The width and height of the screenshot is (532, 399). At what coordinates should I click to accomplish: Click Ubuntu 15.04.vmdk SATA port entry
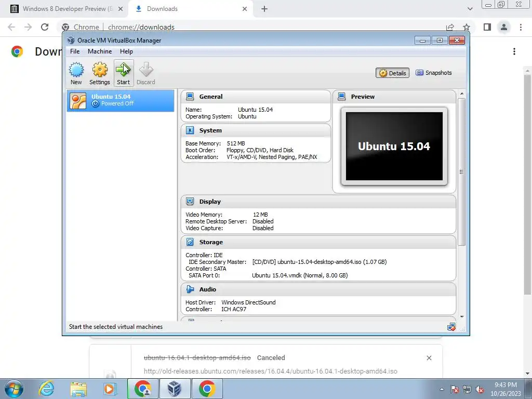click(300, 275)
